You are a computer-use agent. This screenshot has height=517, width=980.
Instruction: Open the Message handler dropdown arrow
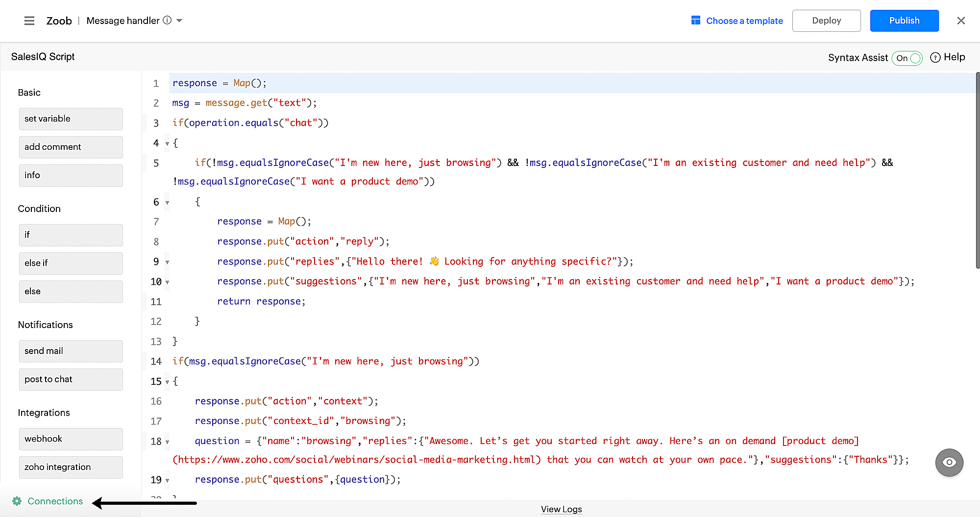click(x=179, y=21)
